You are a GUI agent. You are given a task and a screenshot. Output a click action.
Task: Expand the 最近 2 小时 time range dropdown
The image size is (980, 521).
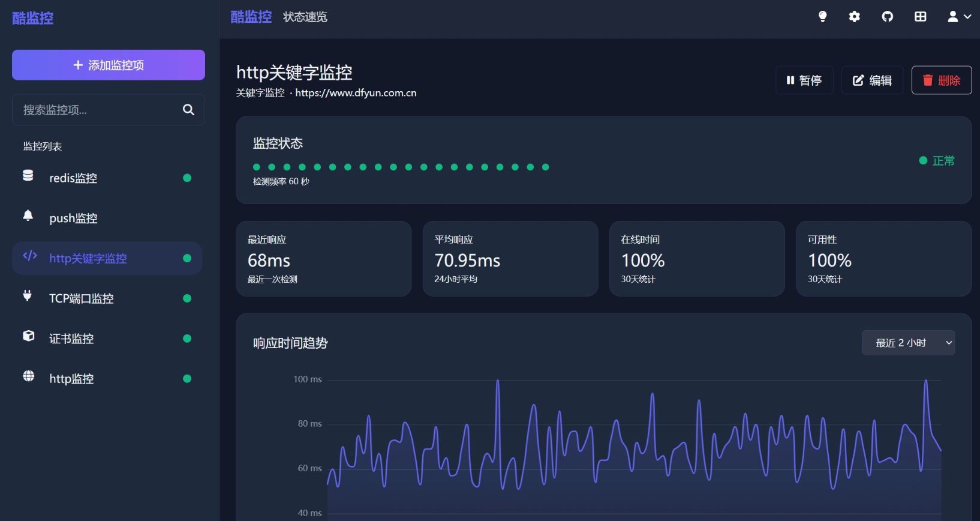[x=907, y=343]
